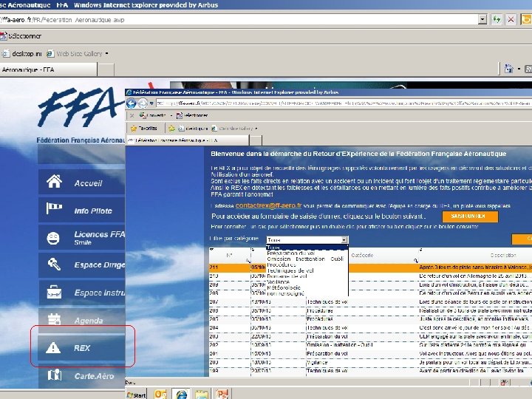Click Sélectionner in front window toolbar
This screenshot has height=399, width=532.
tap(192, 116)
